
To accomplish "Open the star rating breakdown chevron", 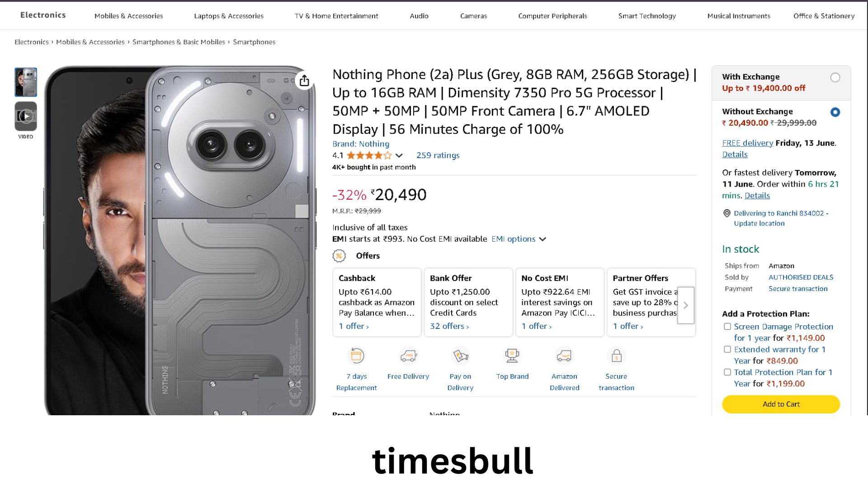I will point(399,155).
